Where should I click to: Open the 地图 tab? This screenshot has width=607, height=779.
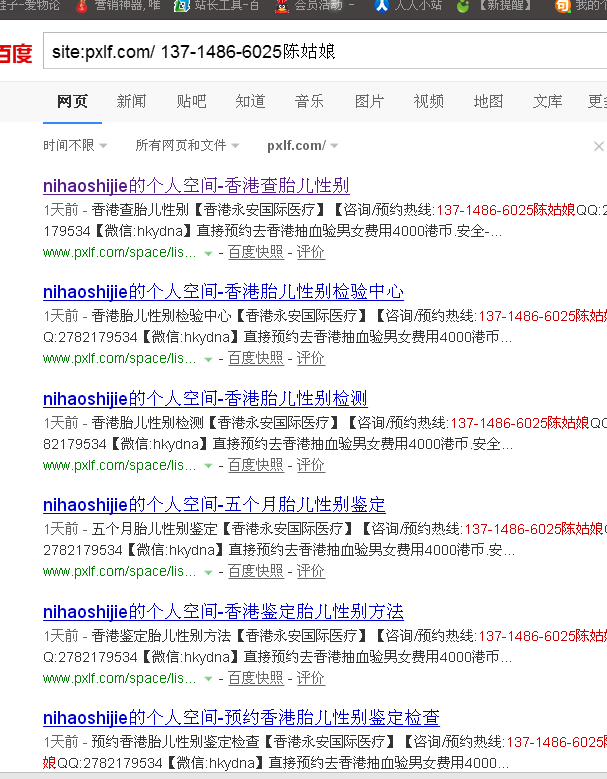[x=488, y=101]
